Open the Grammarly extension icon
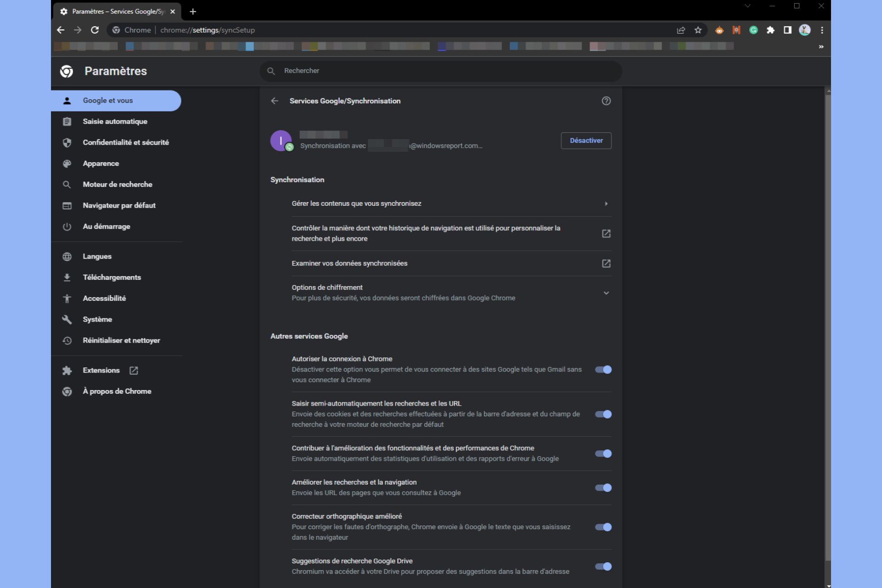This screenshot has height=588, width=882. point(753,30)
